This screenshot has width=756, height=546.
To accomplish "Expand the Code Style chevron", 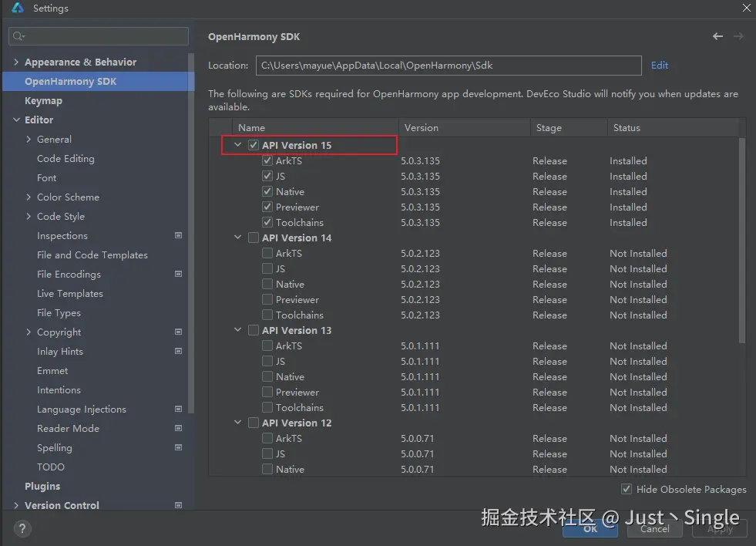I will click(29, 216).
